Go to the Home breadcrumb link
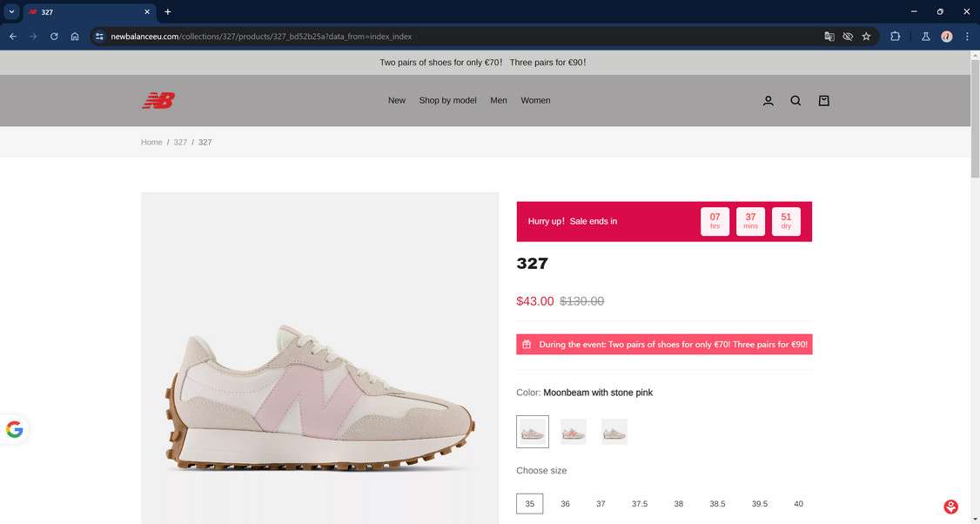Viewport: 980px width, 524px height. point(151,142)
